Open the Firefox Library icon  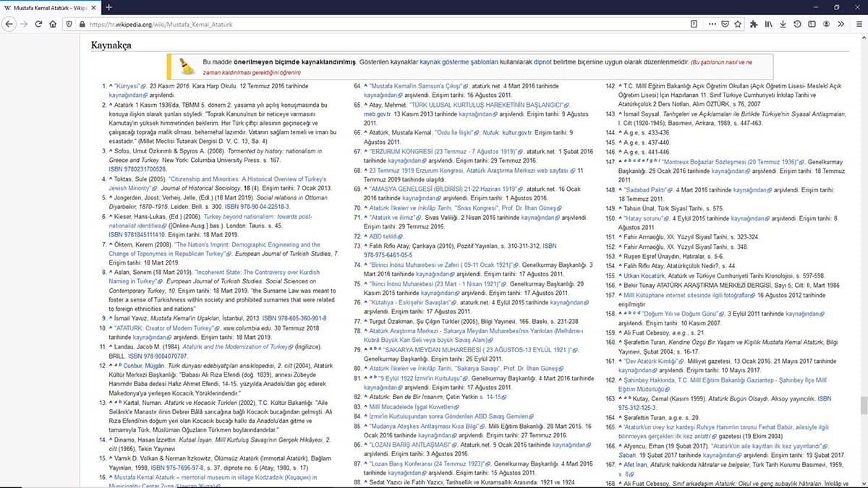tap(768, 24)
